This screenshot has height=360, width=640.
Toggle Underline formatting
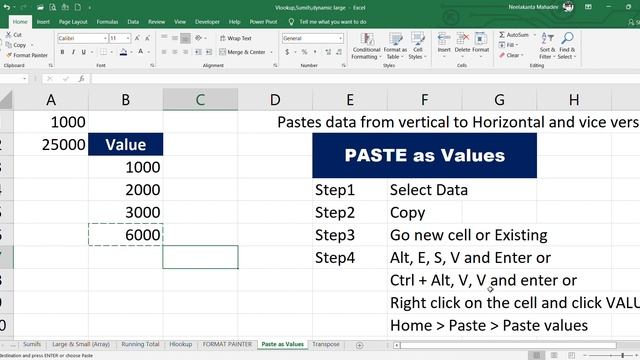click(x=84, y=52)
